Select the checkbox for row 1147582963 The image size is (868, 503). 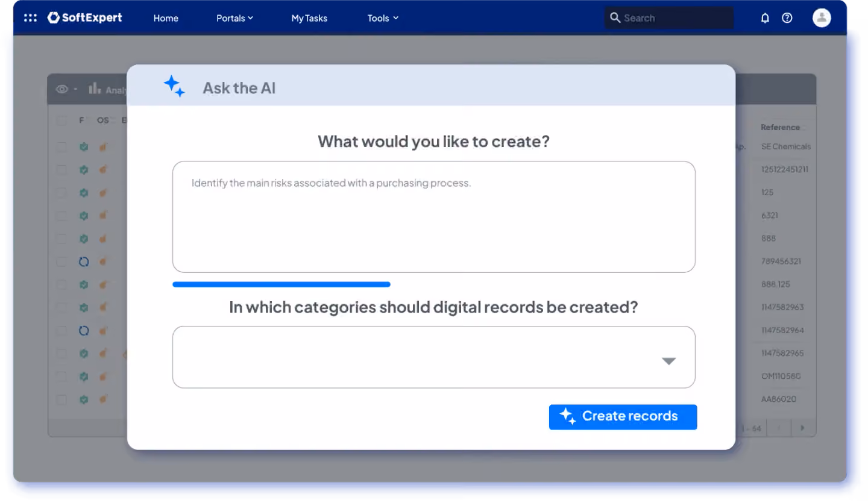click(x=61, y=308)
